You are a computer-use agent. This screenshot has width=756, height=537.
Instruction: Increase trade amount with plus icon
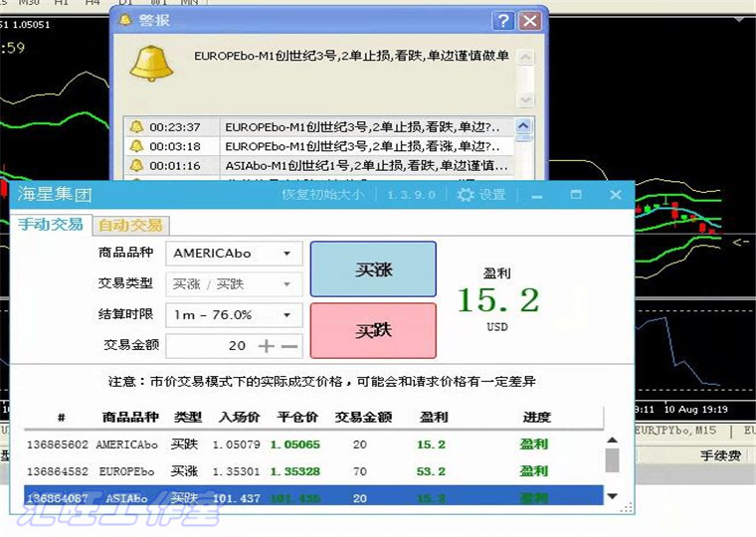coord(267,346)
